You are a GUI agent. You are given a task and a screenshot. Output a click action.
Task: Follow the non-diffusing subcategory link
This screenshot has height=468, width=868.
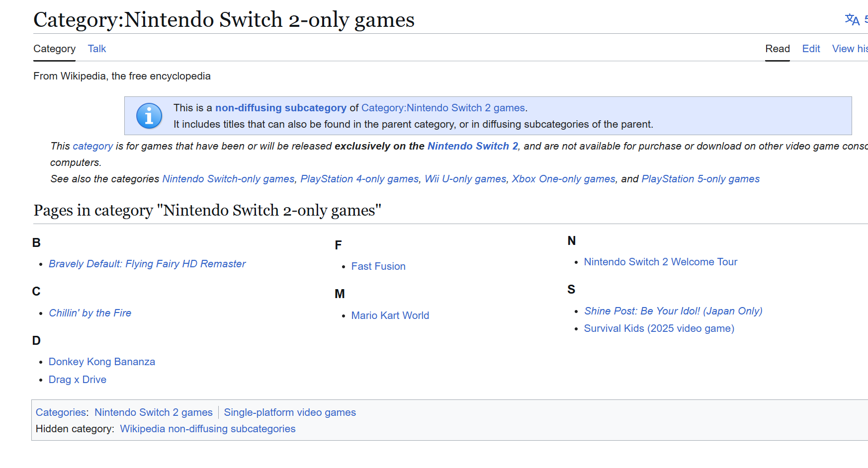(x=281, y=108)
